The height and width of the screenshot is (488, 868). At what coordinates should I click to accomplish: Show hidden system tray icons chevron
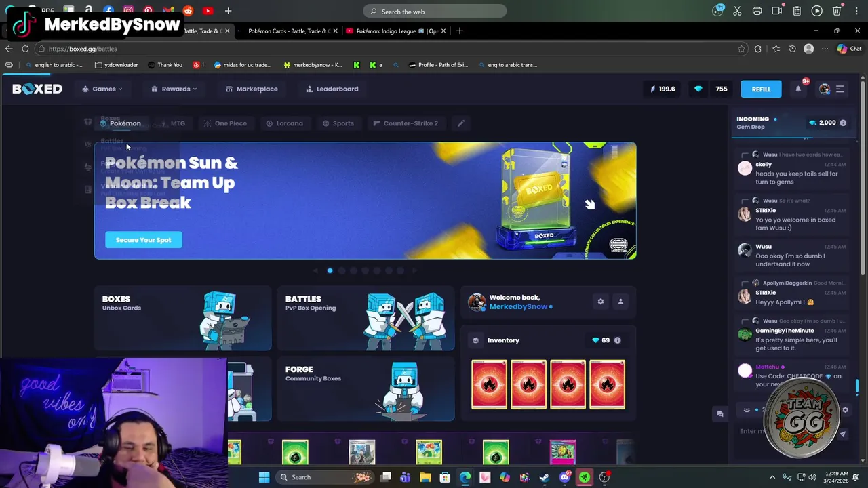click(x=772, y=477)
